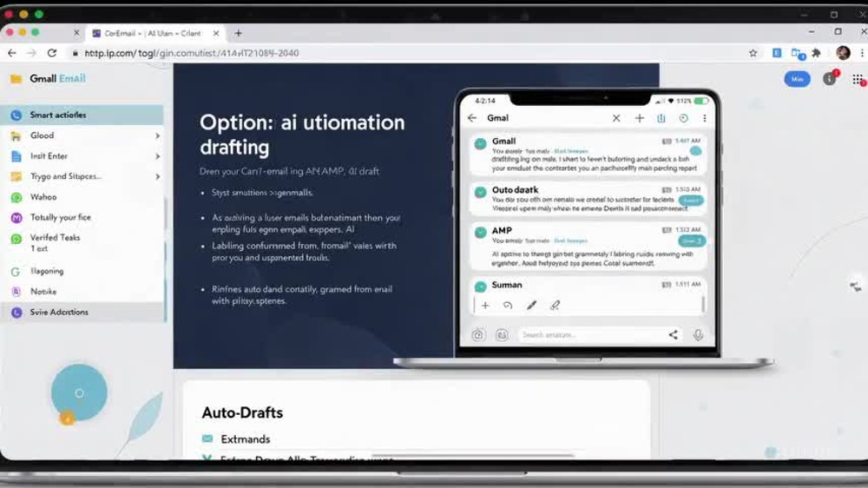Image resolution: width=868 pixels, height=488 pixels.
Task: Close the CorEmail browser tab
Action: point(216,33)
